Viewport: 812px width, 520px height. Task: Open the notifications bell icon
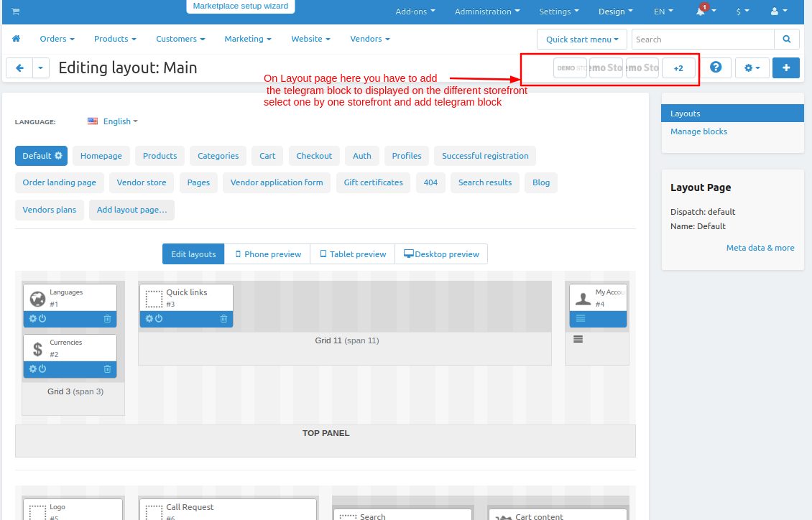701,11
